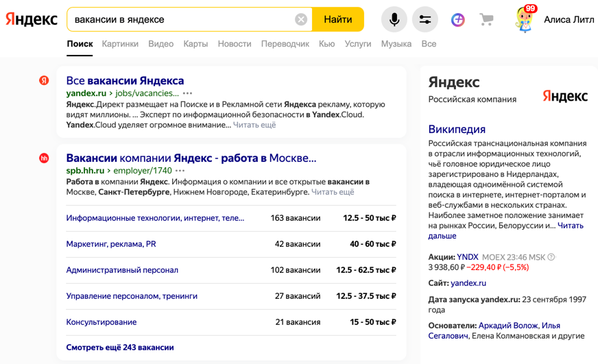The height and width of the screenshot is (364, 598).
Task: Clear the search query with the X icon
Action: point(301,20)
